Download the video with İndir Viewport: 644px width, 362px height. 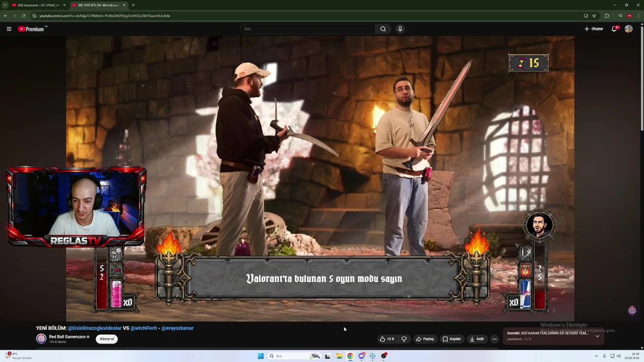point(477,339)
